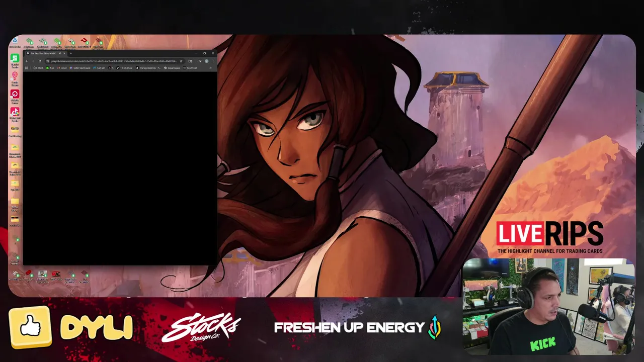Viewport: 644px width, 362px height.
Task: Open the photo thumbnail desktop file in the bottom row
Action: tap(42, 275)
